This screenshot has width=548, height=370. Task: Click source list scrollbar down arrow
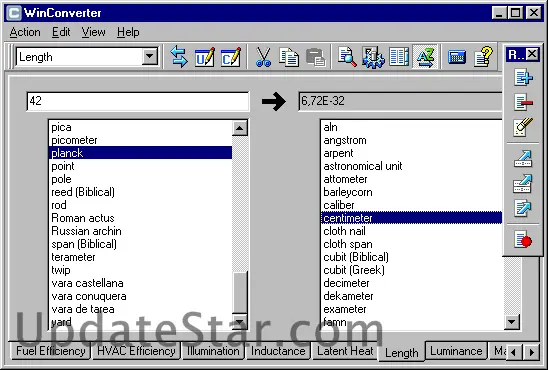coord(240,321)
